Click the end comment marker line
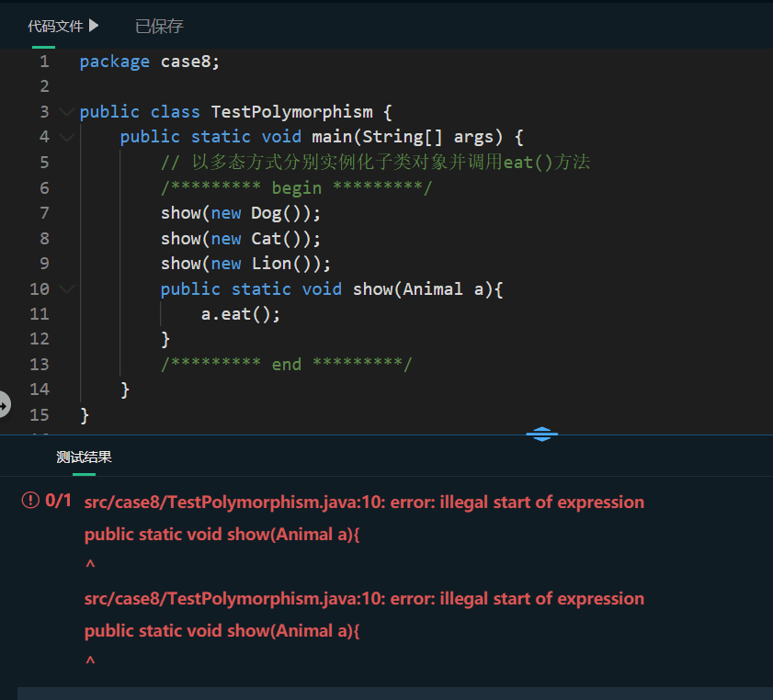The height and width of the screenshot is (700, 773). click(x=286, y=365)
